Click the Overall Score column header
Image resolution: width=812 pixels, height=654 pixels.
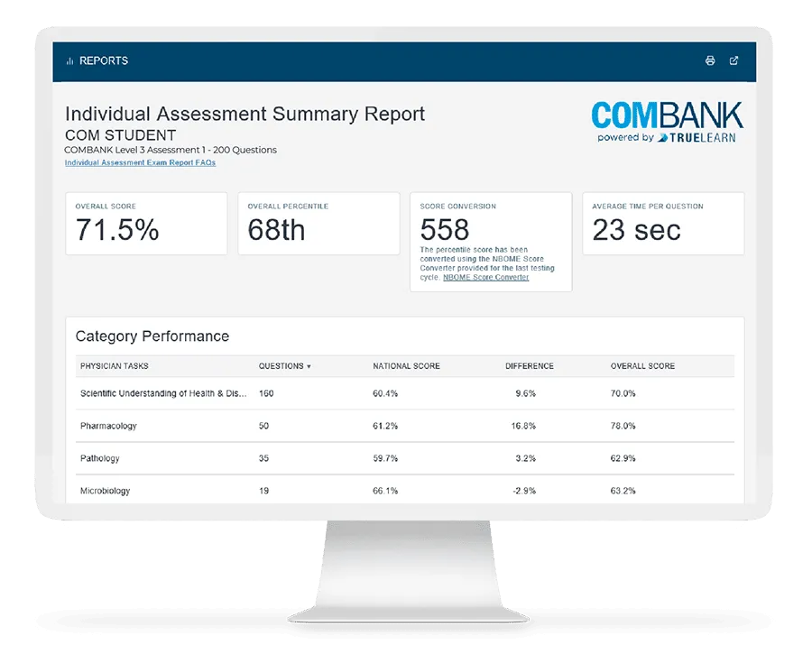pyautogui.click(x=642, y=366)
